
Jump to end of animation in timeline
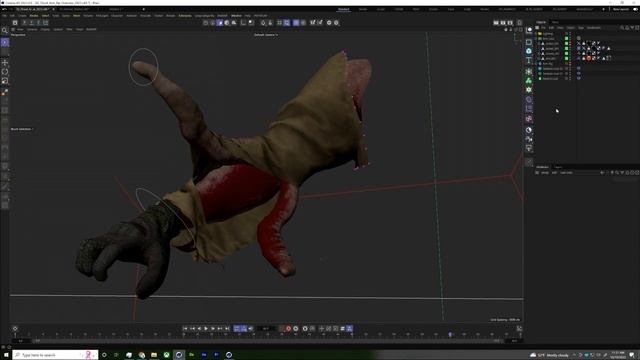point(227,329)
